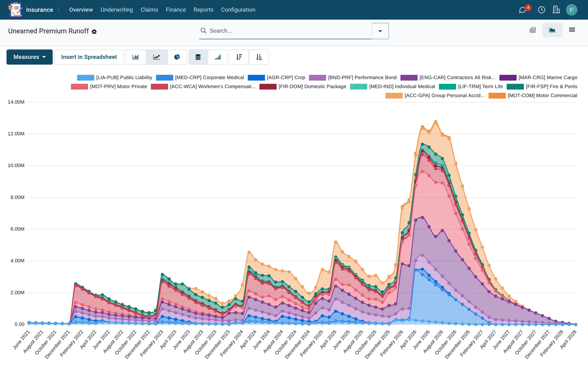Screen dimensions: 588x368
Task: Toggle the Fire & Perils legend entry
Action: tap(542, 86)
